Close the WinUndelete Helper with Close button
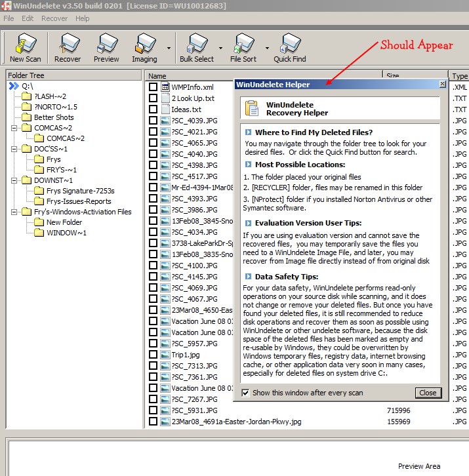The image size is (469, 476). click(x=428, y=393)
